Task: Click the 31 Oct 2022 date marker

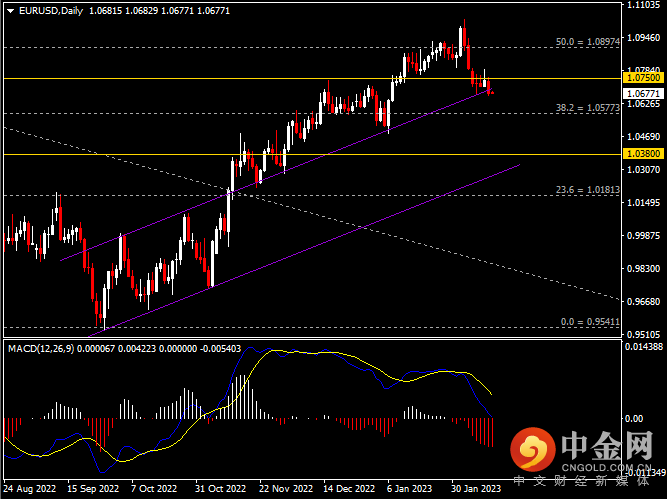Action: point(219,491)
